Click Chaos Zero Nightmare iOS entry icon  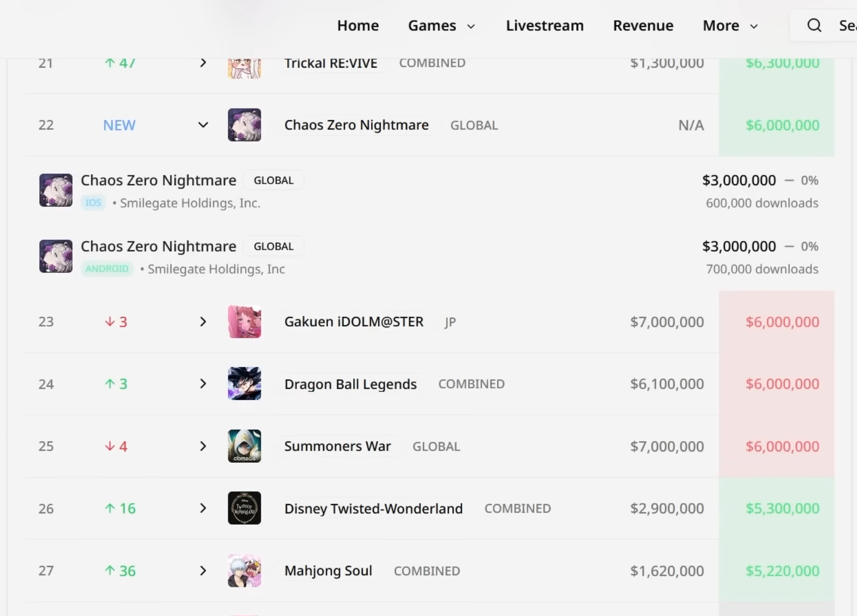click(56, 190)
